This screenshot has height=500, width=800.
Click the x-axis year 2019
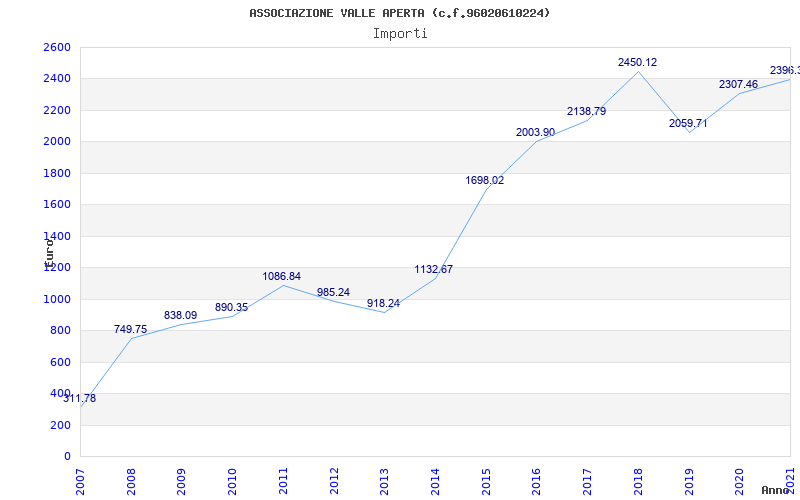(x=689, y=481)
